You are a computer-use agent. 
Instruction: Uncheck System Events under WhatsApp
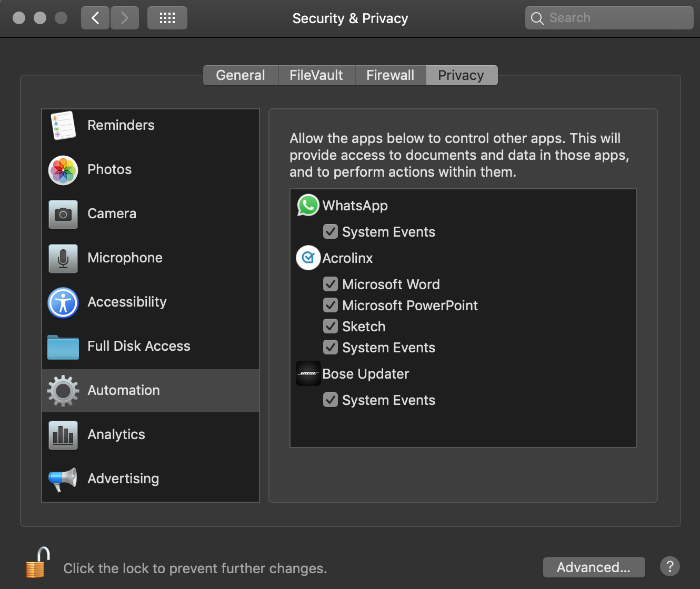[331, 231]
